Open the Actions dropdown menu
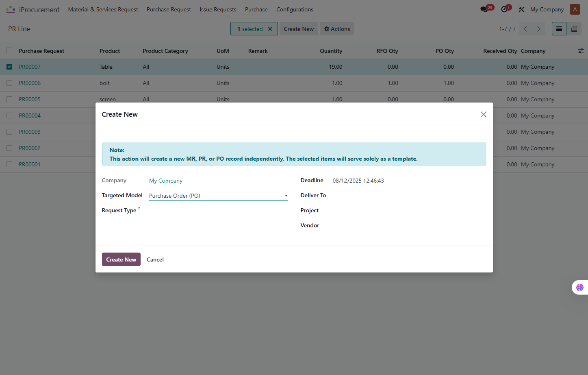588x375 pixels. click(337, 29)
